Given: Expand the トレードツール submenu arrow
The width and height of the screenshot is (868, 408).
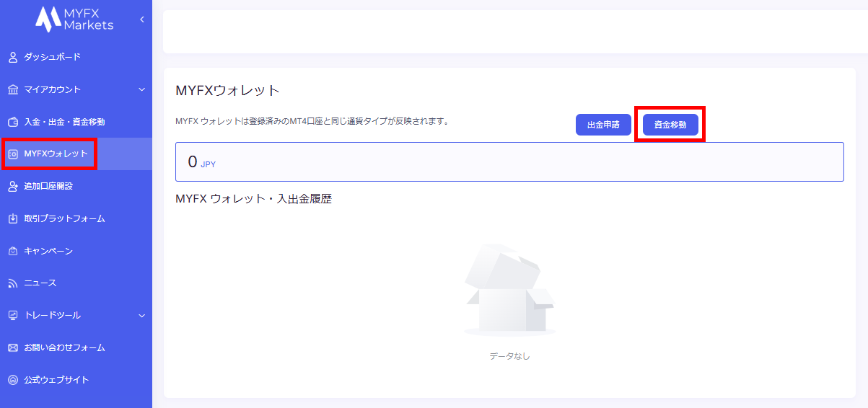Looking at the screenshot, I should point(141,315).
